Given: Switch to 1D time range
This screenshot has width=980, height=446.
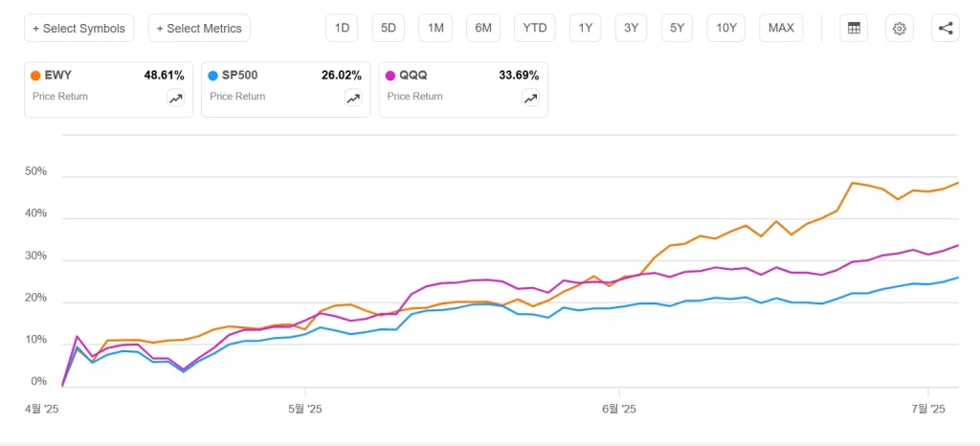Looking at the screenshot, I should [342, 28].
